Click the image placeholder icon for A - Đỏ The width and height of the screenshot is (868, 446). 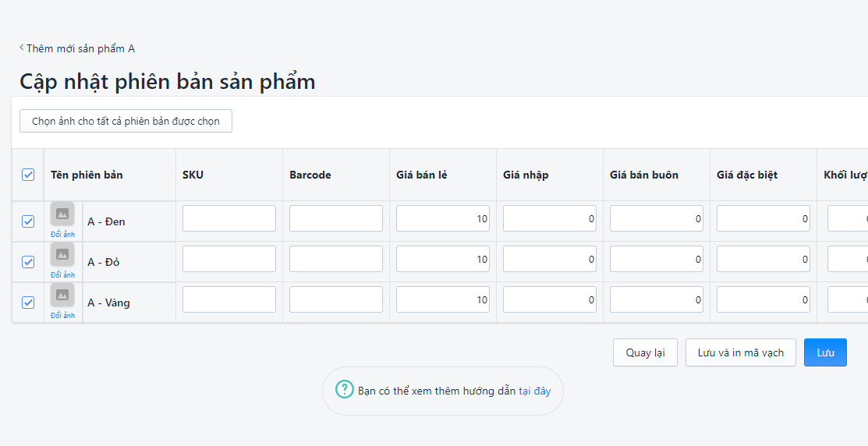62,254
